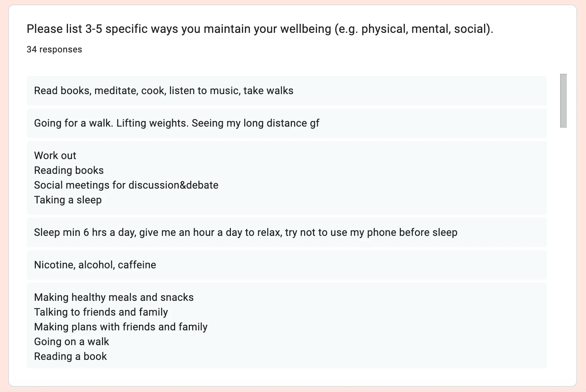
Task: Select the "Going for a walk. Lifting weights" response
Action: [177, 123]
